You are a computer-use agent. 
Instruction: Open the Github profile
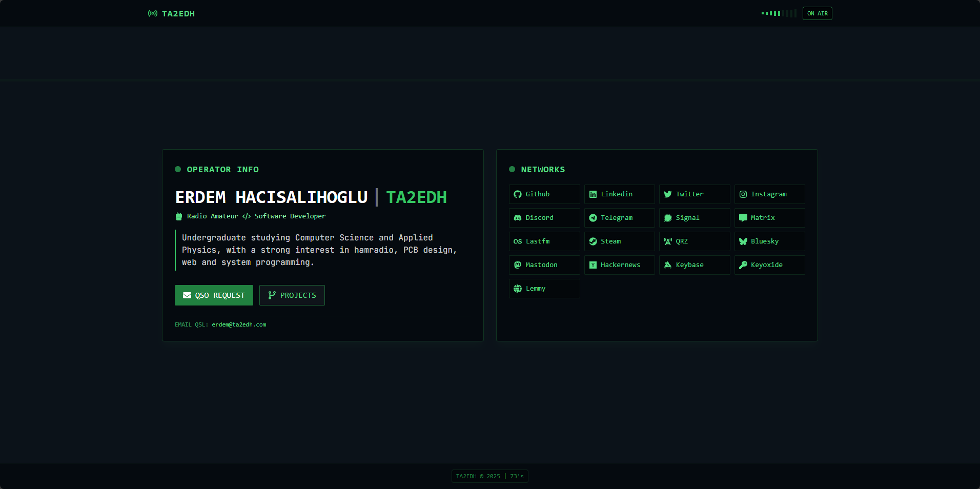click(x=544, y=194)
